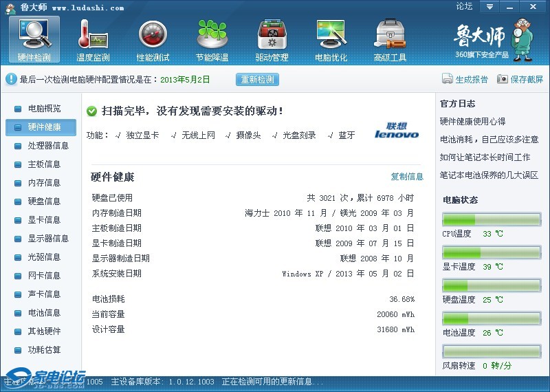Open title bar dropdown menu arrow
550x392 pixels.
pos(489,7)
